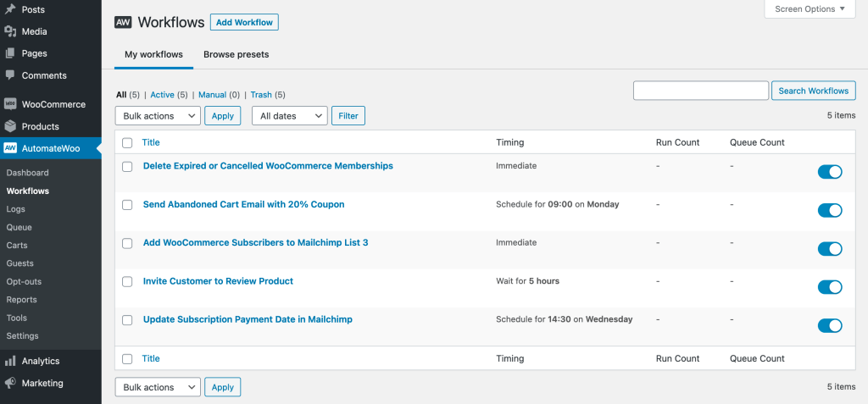Viewport: 868px width, 404px height.
Task: Click the Add Workflow button
Action: tap(244, 22)
